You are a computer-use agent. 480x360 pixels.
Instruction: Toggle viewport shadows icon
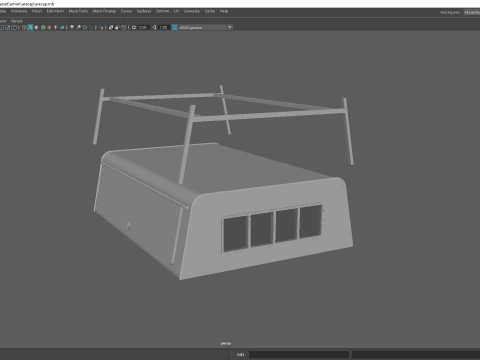(x=62, y=27)
